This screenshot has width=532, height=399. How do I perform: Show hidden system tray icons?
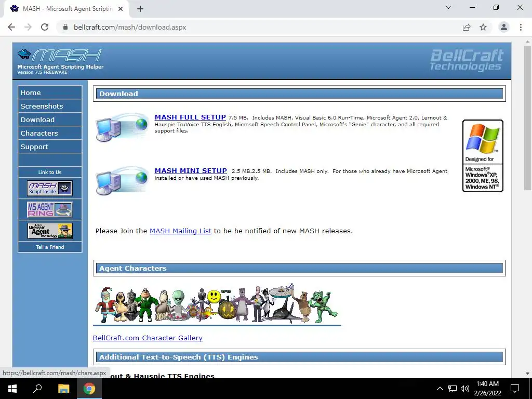[x=440, y=389]
